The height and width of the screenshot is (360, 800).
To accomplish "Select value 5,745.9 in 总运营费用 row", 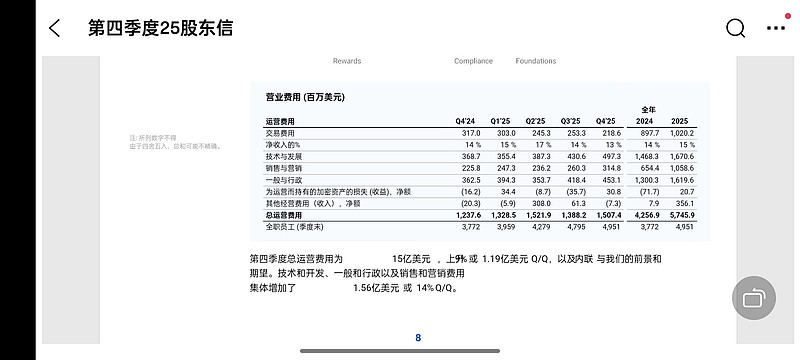I will coord(682,215).
